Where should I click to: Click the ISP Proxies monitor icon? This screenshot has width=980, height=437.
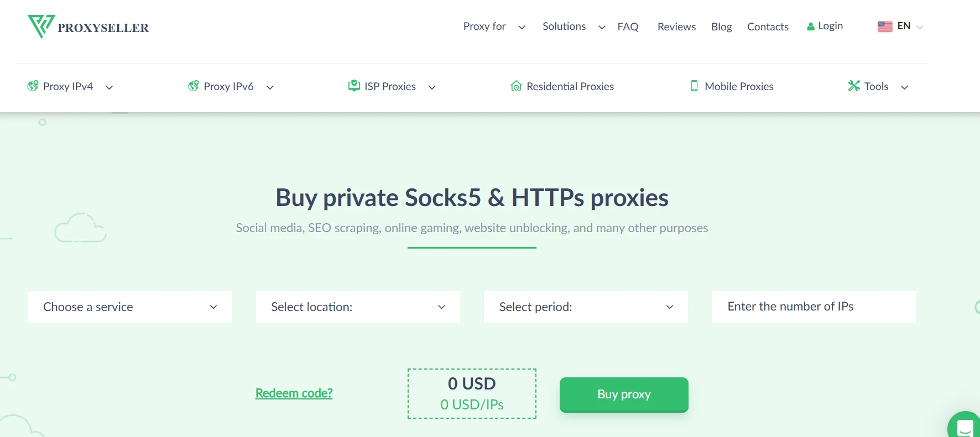(x=352, y=86)
